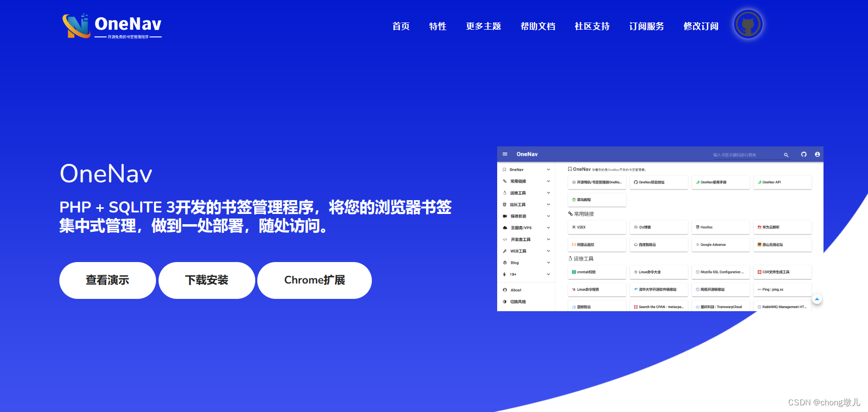The height and width of the screenshot is (412, 868).
Task: Expand the 站长工具 chevron in the sidebar
Action: [x=548, y=204]
